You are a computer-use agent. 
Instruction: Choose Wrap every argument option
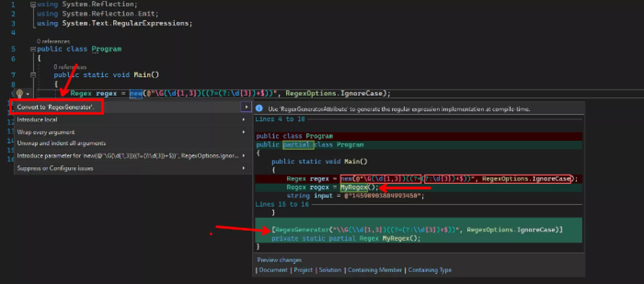click(x=46, y=132)
